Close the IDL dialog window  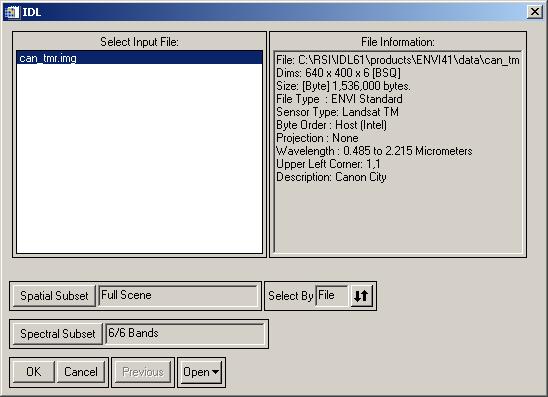click(x=535, y=12)
